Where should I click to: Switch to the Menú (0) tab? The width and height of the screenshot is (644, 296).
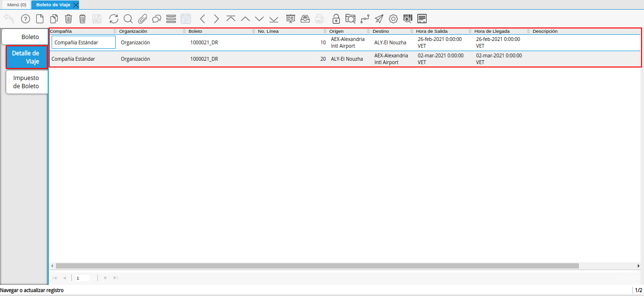point(16,5)
